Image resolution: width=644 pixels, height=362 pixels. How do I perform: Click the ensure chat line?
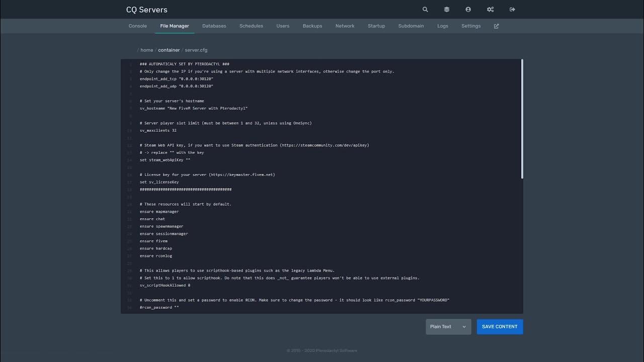[x=152, y=219]
